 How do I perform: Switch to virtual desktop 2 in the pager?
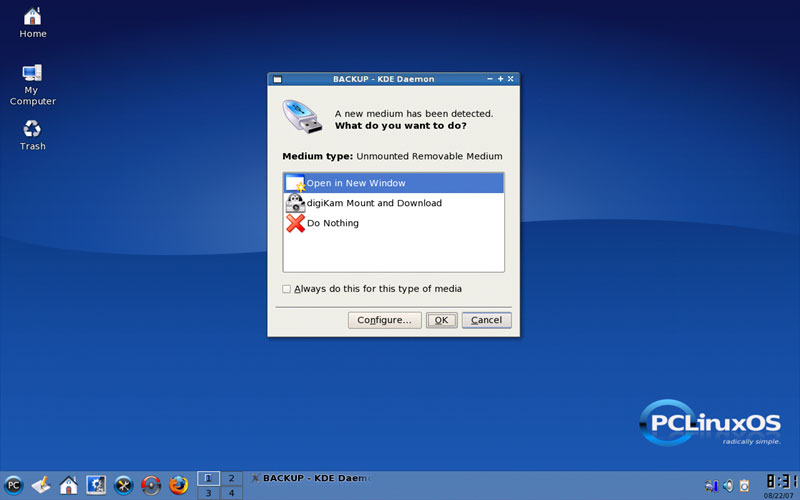231,478
